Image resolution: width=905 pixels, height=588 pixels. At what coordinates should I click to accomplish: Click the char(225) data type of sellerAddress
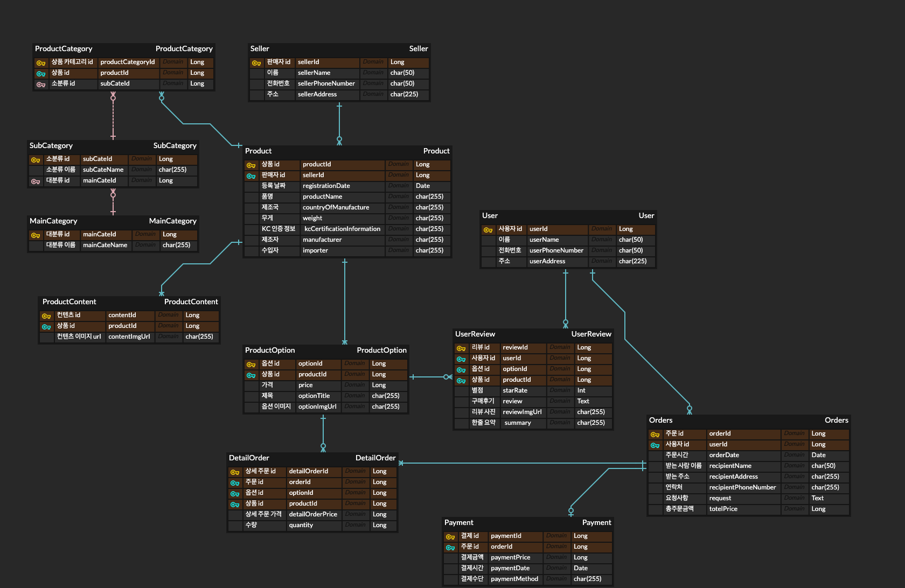point(404,94)
